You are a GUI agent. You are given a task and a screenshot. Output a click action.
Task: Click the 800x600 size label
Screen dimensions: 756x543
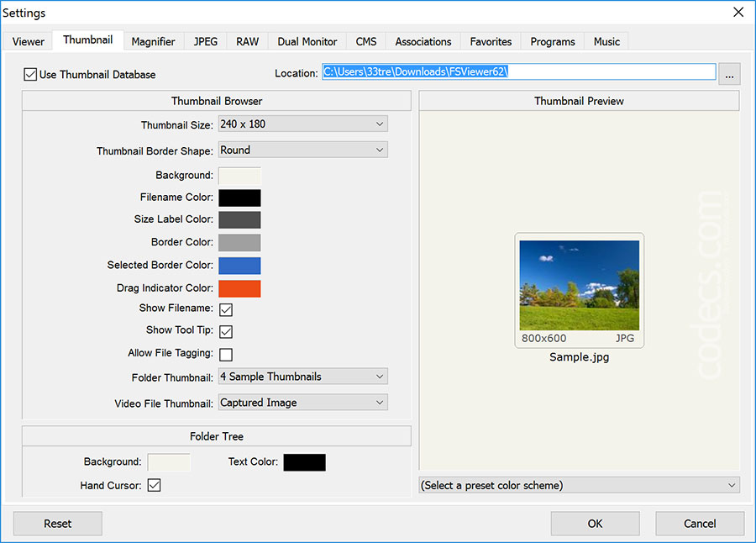coord(543,339)
